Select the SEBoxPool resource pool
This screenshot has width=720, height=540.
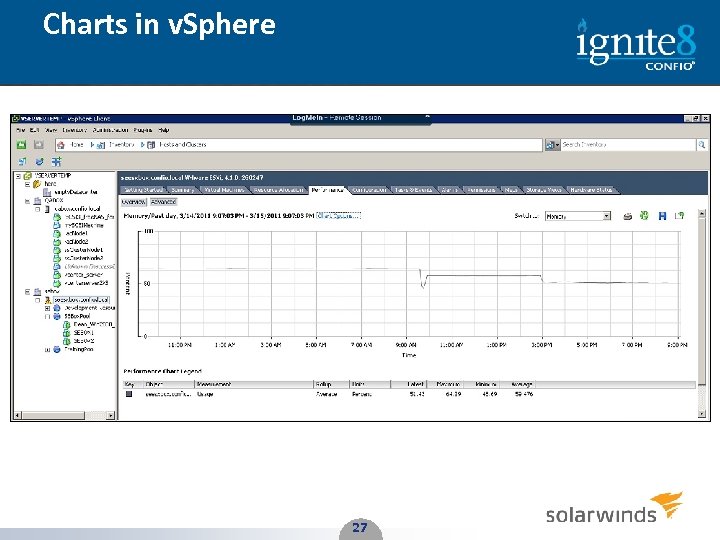tap(77, 316)
